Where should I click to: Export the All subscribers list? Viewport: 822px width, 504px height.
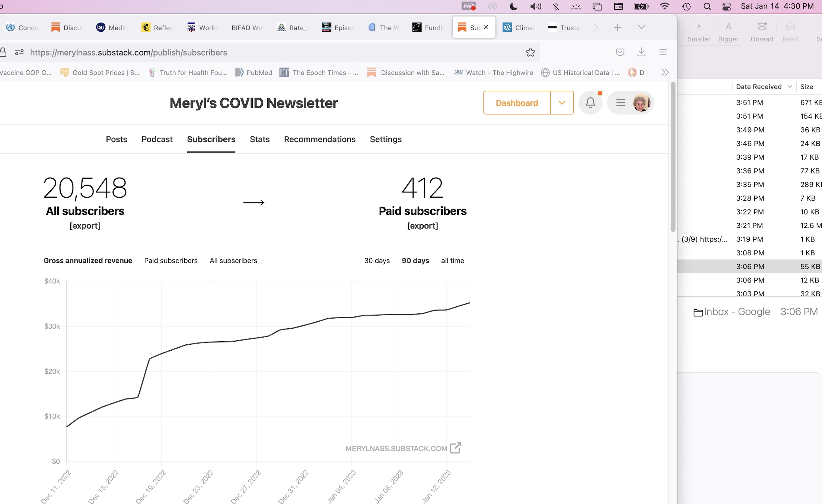[x=85, y=226]
